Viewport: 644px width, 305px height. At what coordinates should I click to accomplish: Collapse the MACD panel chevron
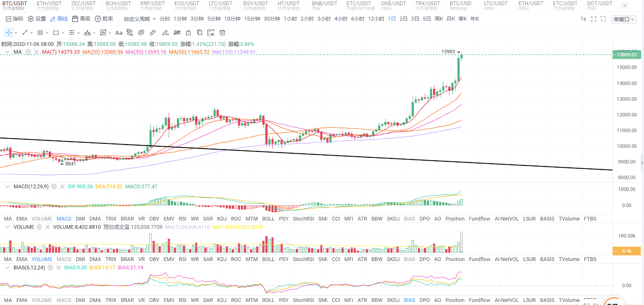click(x=7, y=186)
